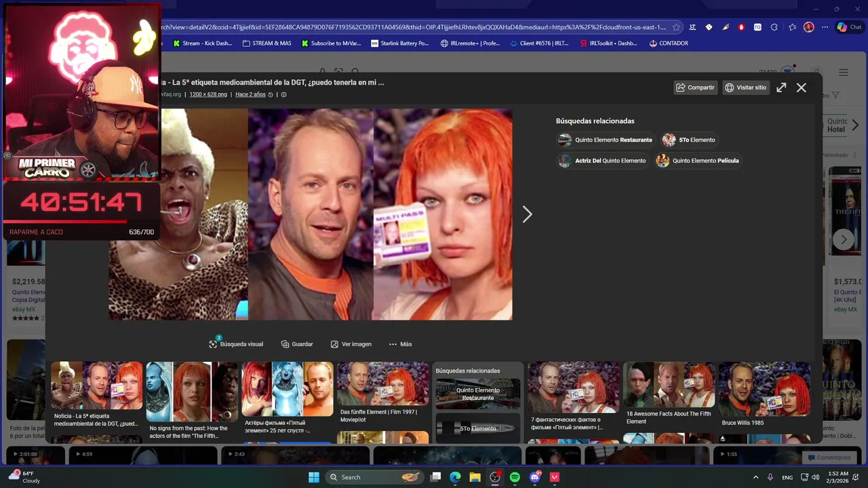Screen dimensions: 868x488
Task: Open thumbnail Das fünfte Element Film 1997
Action: pos(382,393)
